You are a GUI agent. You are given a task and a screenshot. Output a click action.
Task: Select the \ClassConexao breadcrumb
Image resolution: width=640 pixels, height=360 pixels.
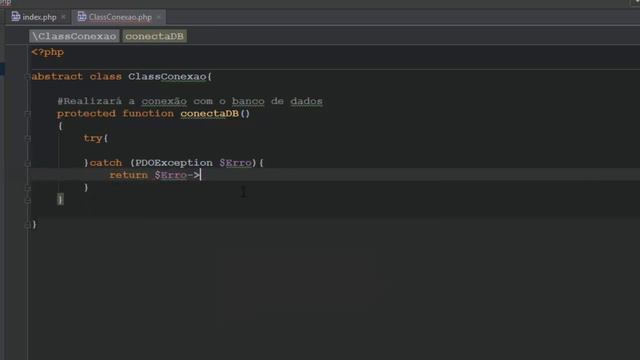(74, 36)
